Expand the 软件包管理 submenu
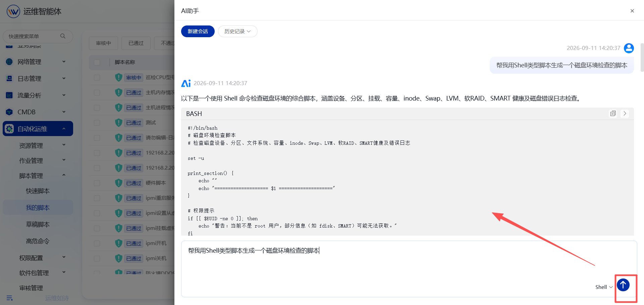644x305 pixels. click(x=64, y=272)
